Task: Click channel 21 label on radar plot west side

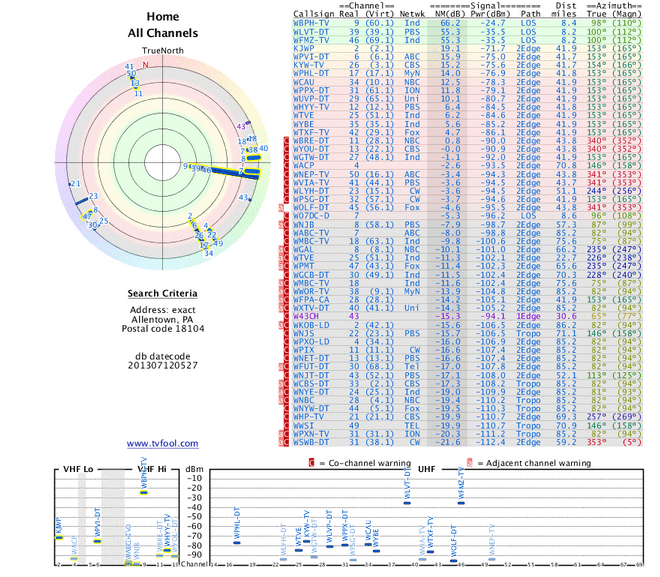Action: tap(75, 183)
